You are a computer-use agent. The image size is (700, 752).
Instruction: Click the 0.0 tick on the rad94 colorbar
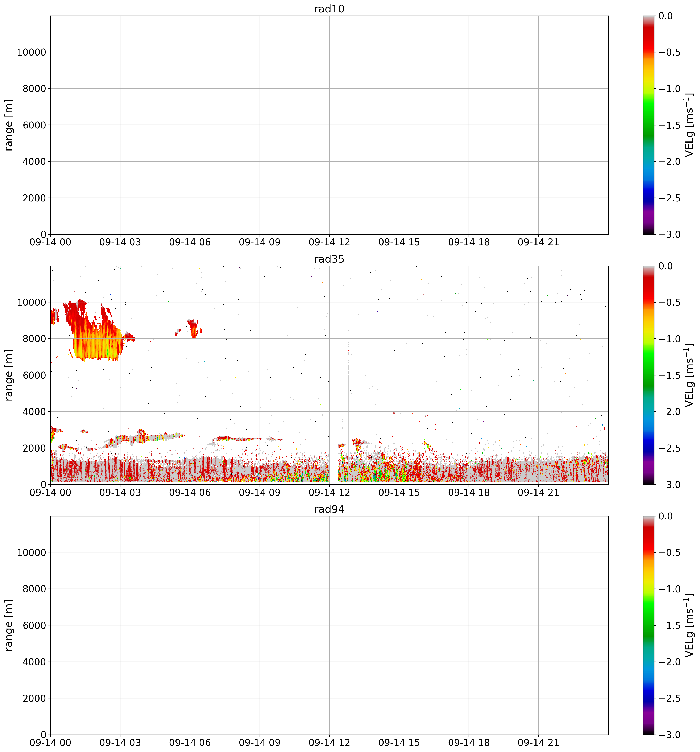coord(665,516)
